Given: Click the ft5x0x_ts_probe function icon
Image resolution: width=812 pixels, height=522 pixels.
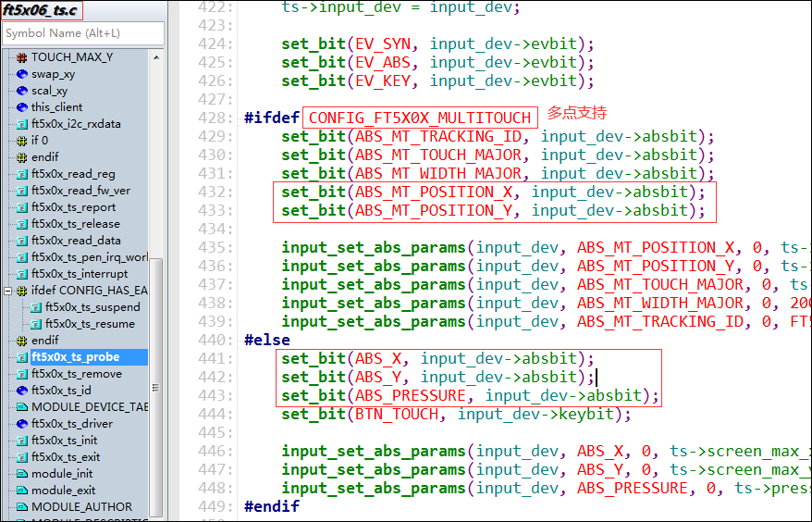Looking at the screenshot, I should click(x=22, y=357).
